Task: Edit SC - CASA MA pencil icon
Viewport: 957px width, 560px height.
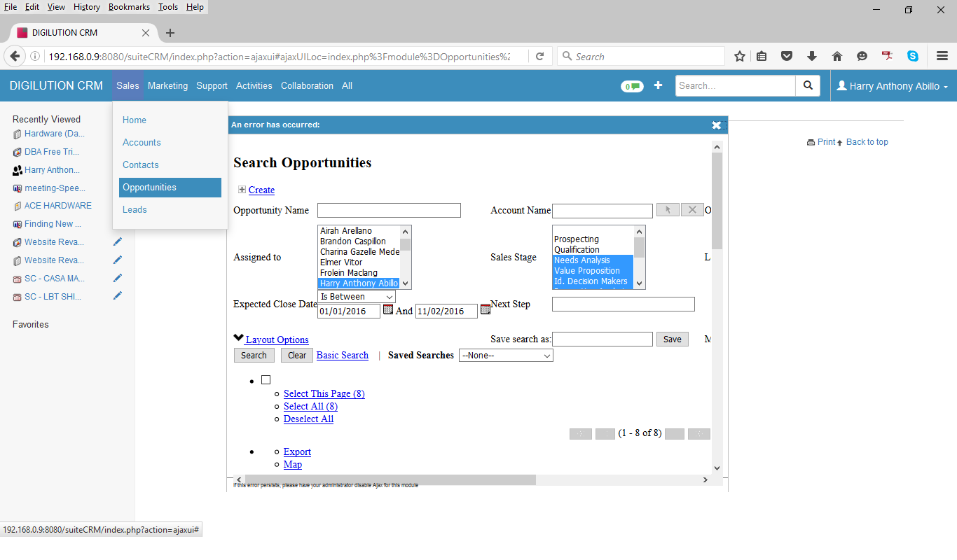Action: click(x=118, y=278)
